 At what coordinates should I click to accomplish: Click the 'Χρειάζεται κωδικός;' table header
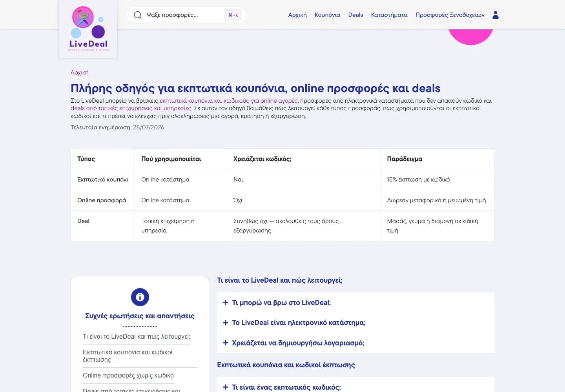(304, 159)
